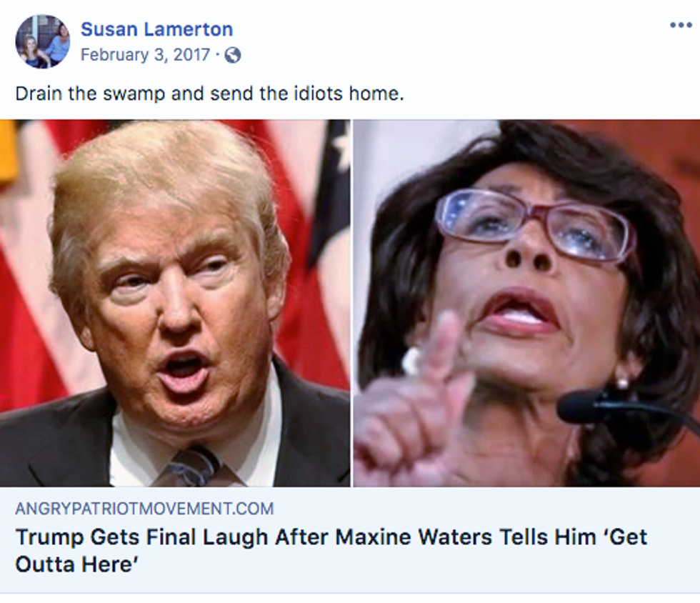Click the globe public-audience icon
Screen dimensions: 700x603
(233, 56)
